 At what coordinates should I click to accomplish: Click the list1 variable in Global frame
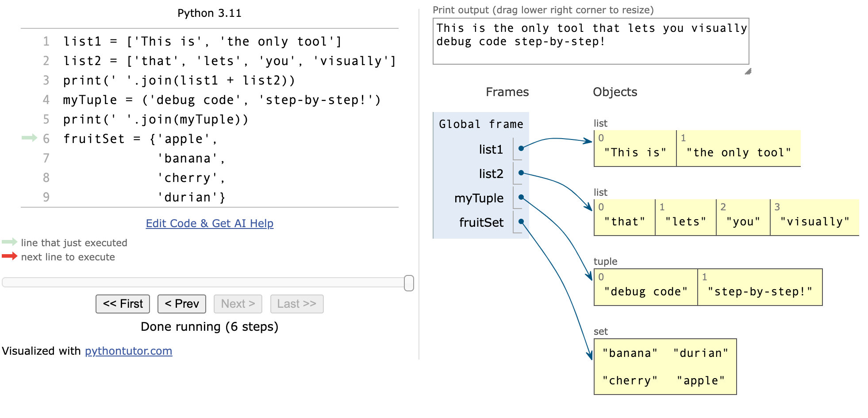[491, 149]
